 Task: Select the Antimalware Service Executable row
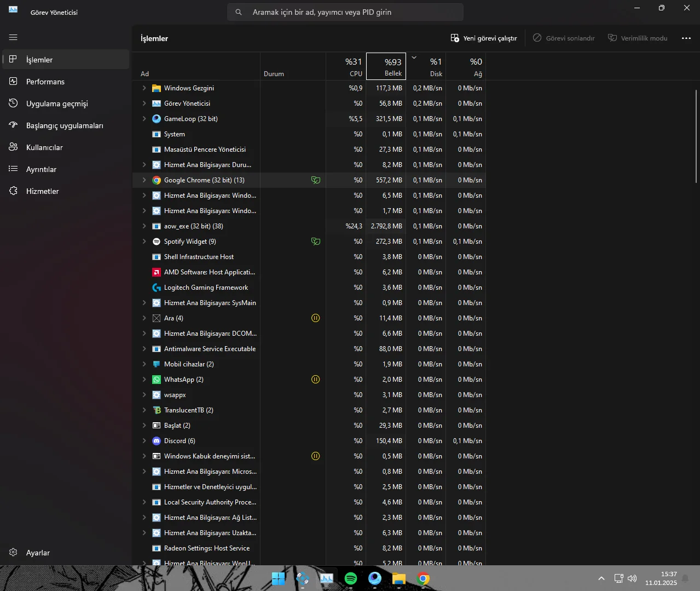pos(309,349)
